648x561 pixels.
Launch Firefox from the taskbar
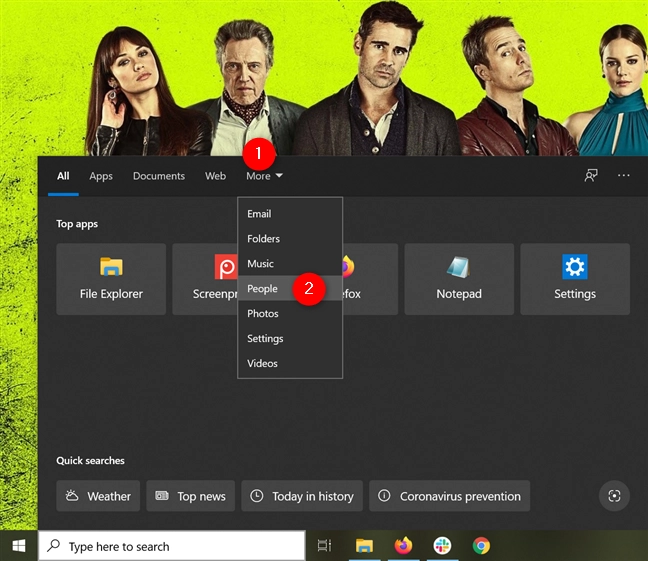[403, 546]
